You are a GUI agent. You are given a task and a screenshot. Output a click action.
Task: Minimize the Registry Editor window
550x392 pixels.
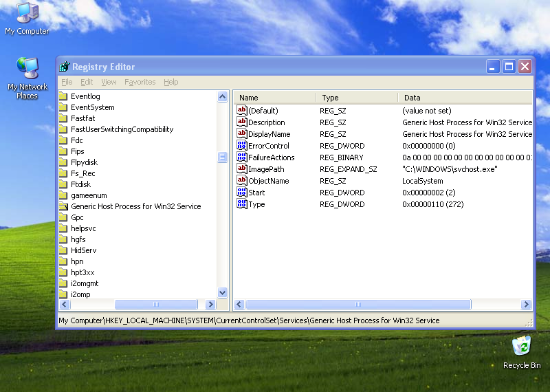492,66
